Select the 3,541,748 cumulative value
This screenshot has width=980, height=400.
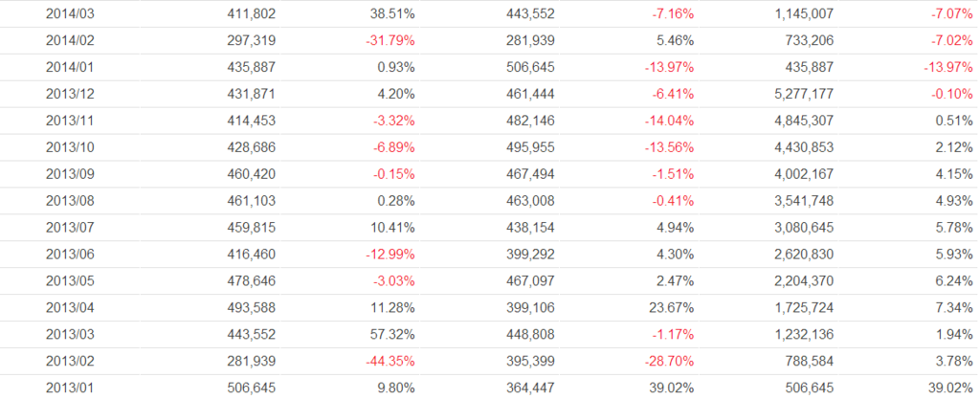click(x=807, y=202)
